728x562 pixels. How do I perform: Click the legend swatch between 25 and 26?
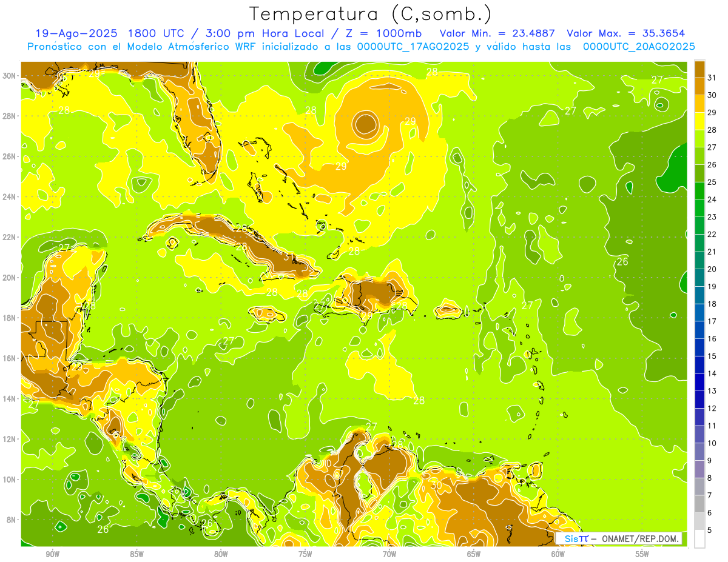pyautogui.click(x=699, y=173)
